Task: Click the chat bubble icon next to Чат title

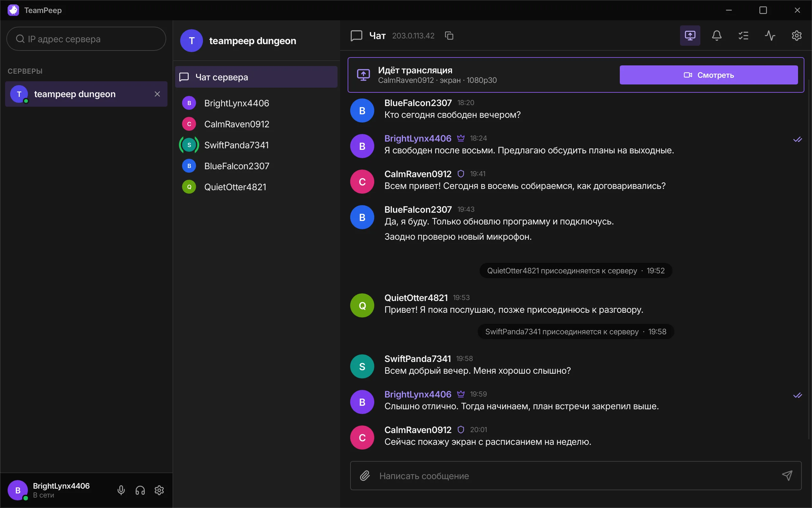Action: click(x=356, y=36)
